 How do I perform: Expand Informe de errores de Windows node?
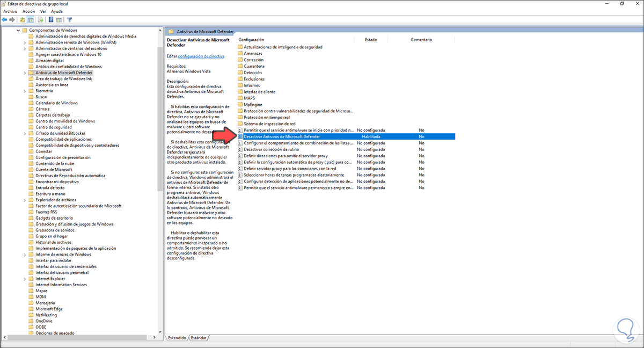(x=25, y=255)
